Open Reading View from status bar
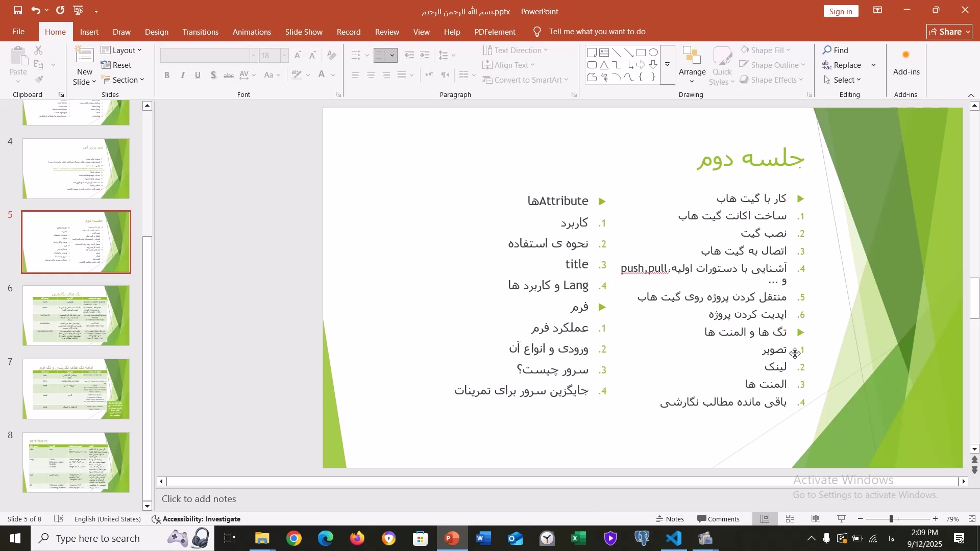Screen dimensions: 980x551 (x=817, y=519)
